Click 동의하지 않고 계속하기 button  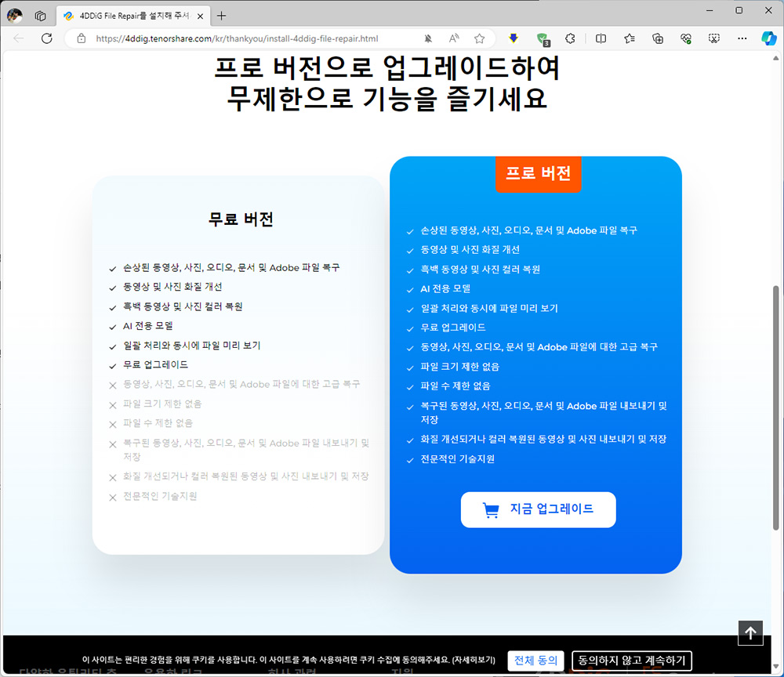coord(632,661)
